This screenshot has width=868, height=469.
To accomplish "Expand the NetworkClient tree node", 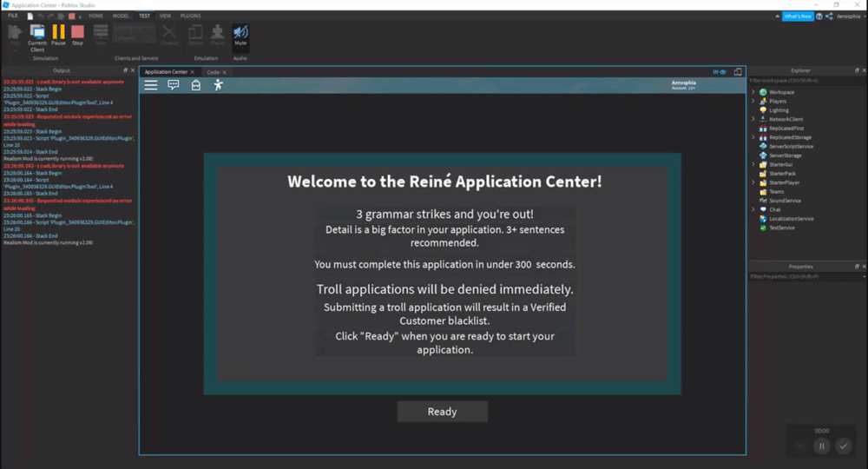I will click(753, 119).
